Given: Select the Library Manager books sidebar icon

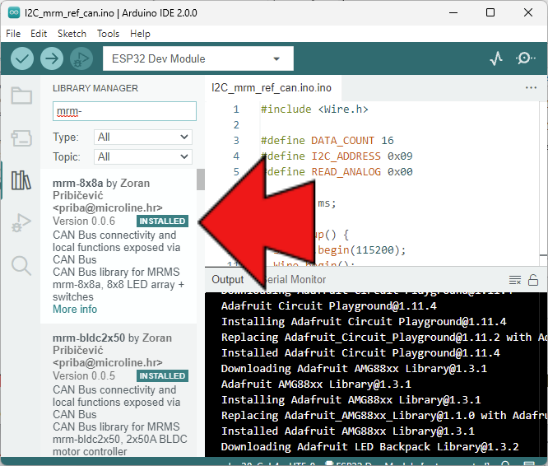Looking at the screenshot, I should [21, 180].
